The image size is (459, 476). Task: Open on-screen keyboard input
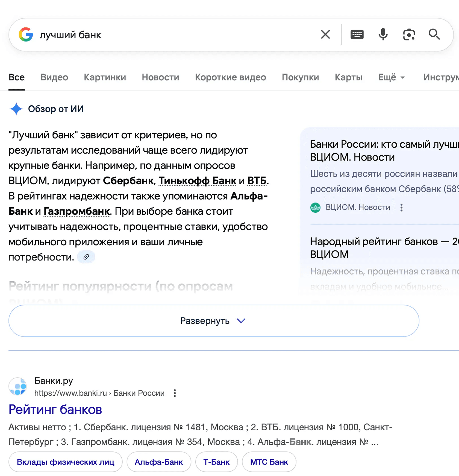357,34
